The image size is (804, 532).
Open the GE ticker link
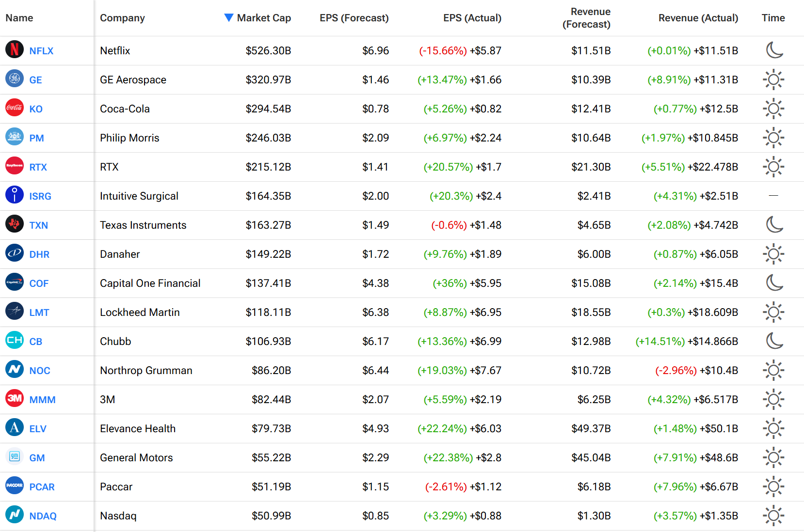[x=35, y=80]
